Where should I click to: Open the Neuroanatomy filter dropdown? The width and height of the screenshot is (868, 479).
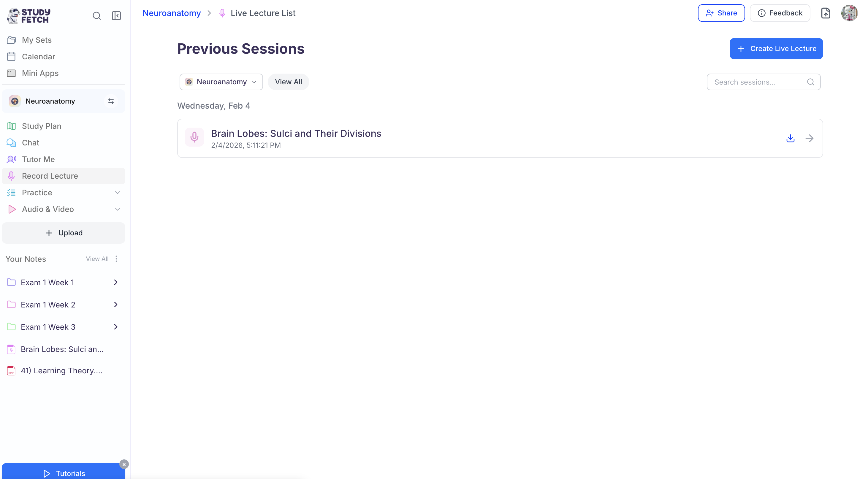(221, 82)
